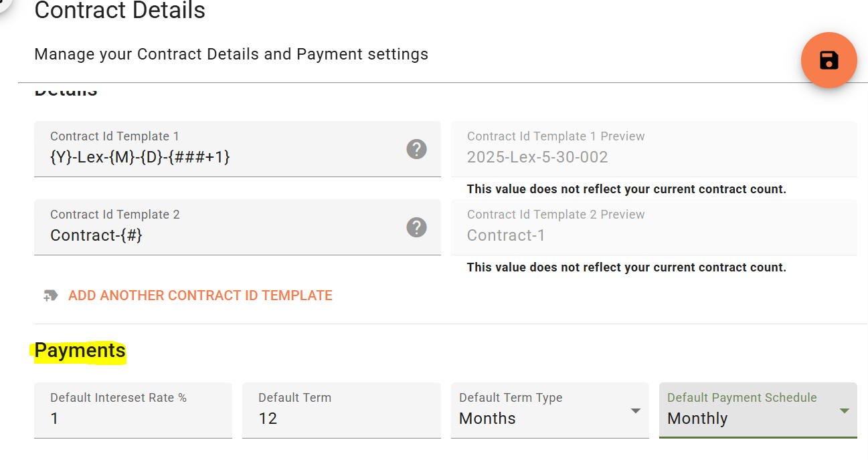868x468 pixels.
Task: Open help for Contract Id Template 2
Action: pyautogui.click(x=416, y=227)
